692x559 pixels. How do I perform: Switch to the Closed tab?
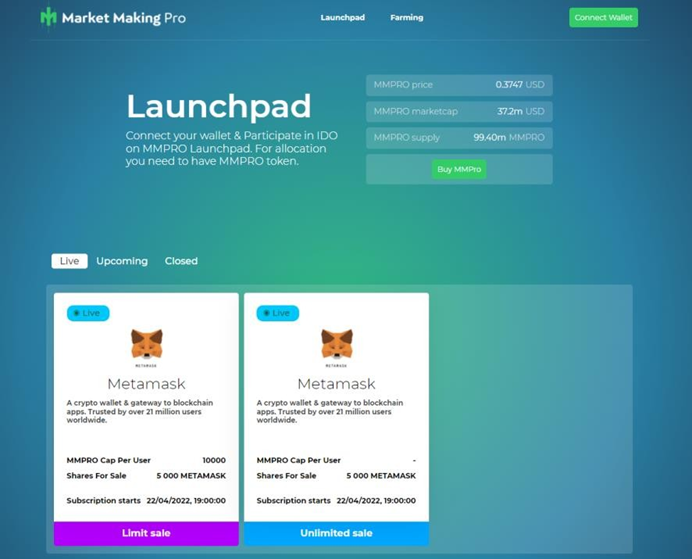(181, 261)
